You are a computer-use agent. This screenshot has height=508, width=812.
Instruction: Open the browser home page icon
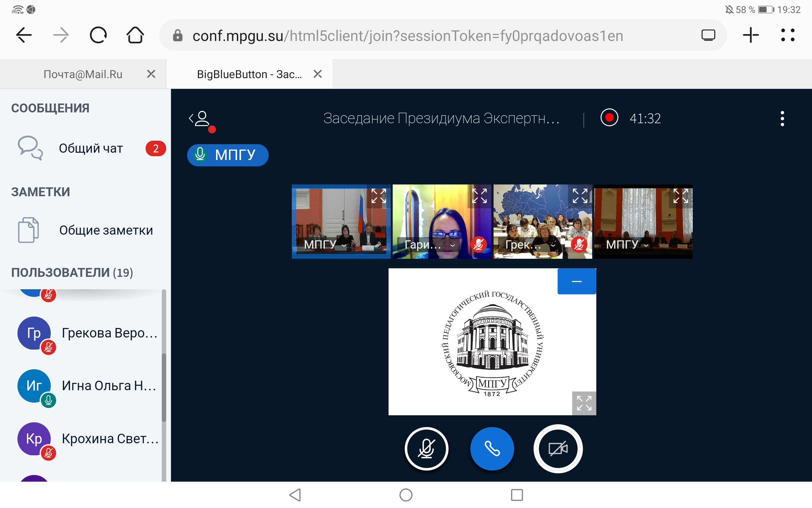coord(135,35)
